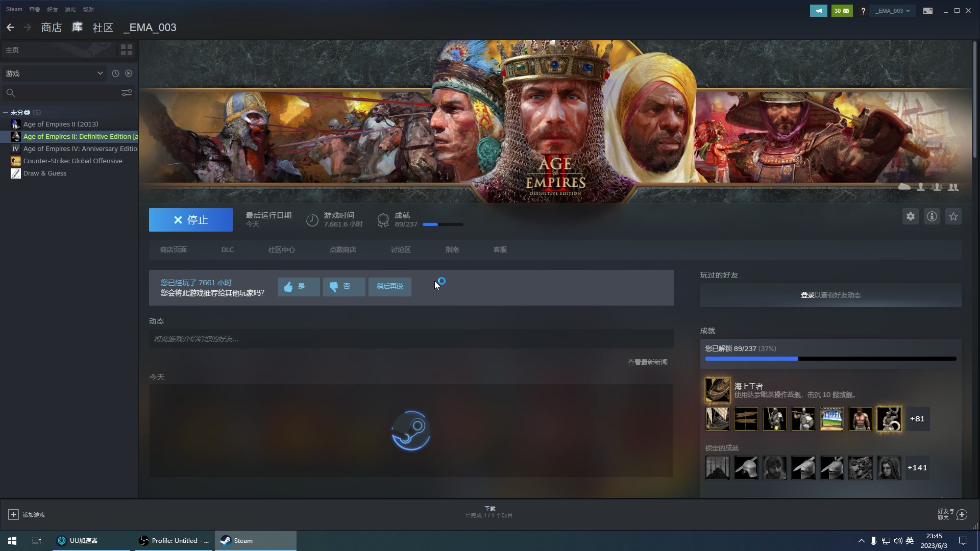The height and width of the screenshot is (551, 980).
Task: Open the help question mark icon
Action: (863, 11)
